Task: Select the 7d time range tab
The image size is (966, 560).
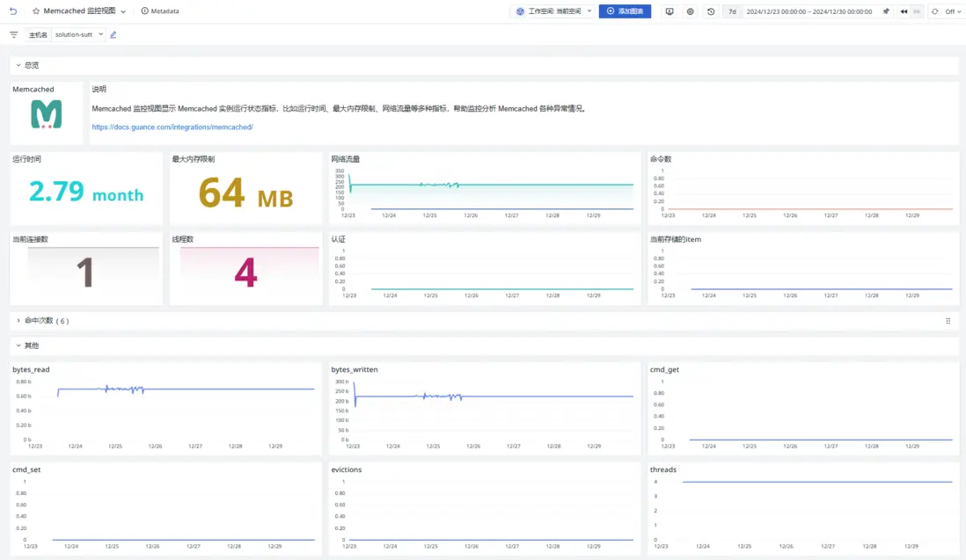Action: point(732,11)
